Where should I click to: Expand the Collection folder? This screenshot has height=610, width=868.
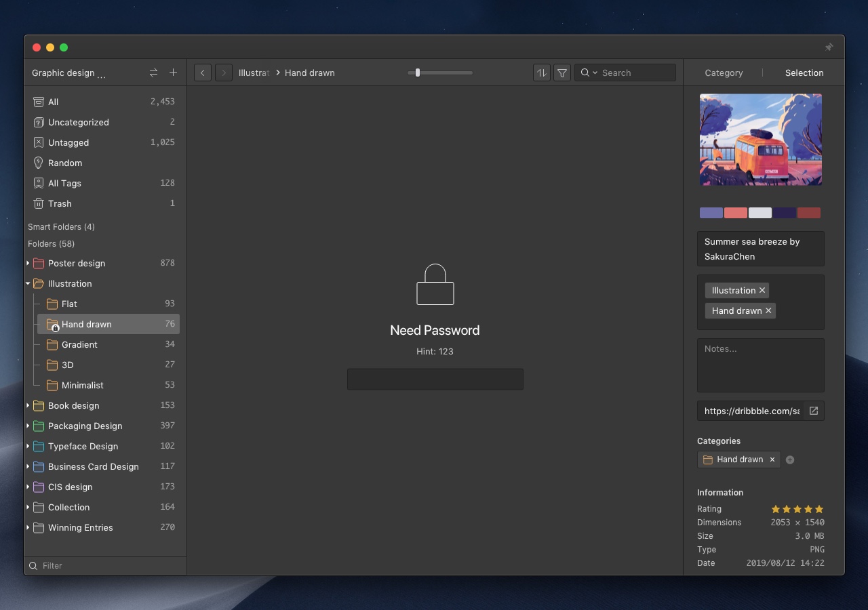point(28,507)
